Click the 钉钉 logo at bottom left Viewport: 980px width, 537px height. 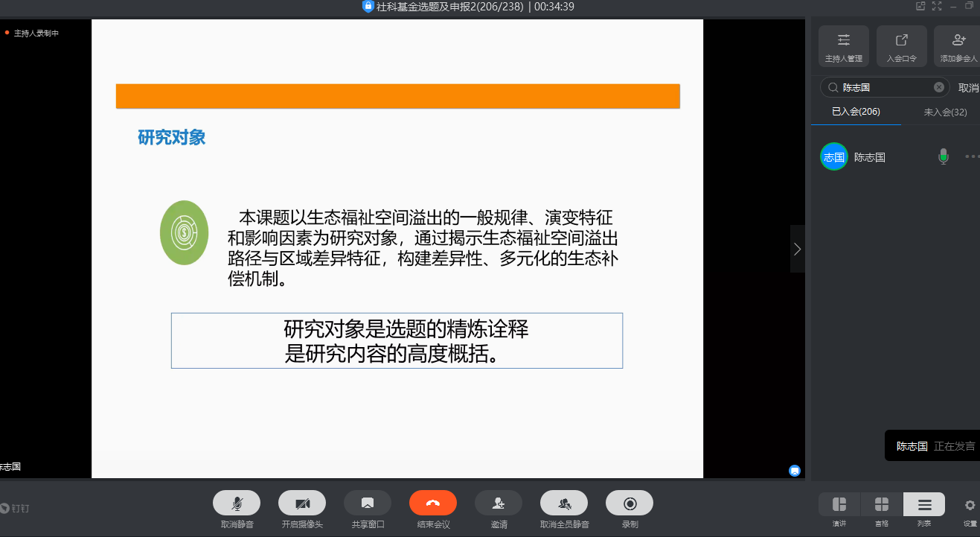(x=15, y=509)
